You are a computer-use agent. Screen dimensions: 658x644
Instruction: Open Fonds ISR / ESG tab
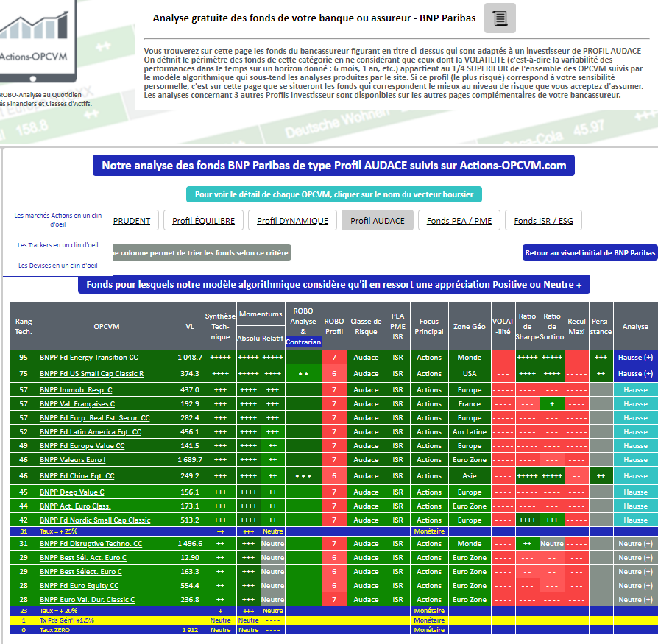click(543, 221)
